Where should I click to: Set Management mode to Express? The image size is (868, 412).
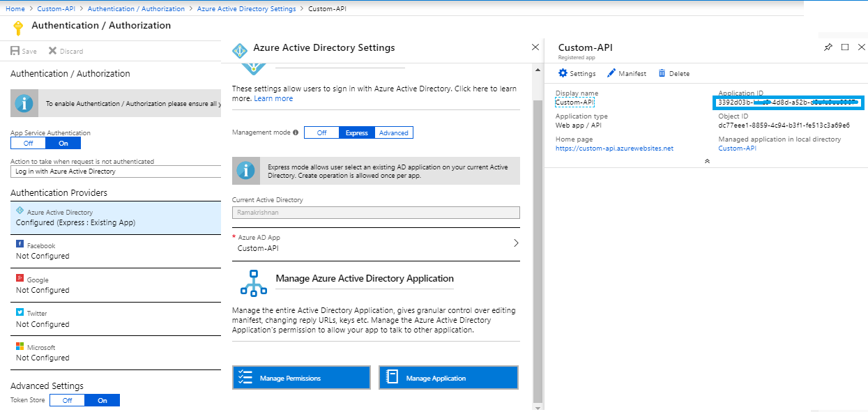click(x=357, y=132)
